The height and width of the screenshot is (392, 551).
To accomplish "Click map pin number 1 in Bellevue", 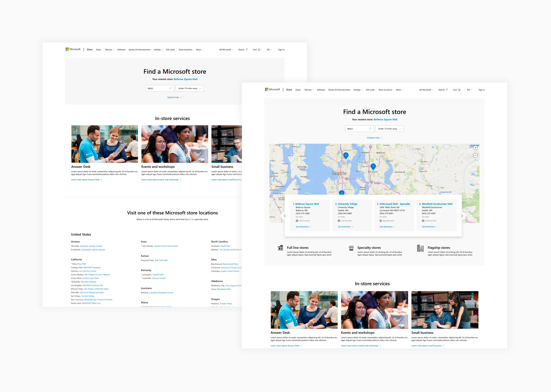I will click(373, 166).
